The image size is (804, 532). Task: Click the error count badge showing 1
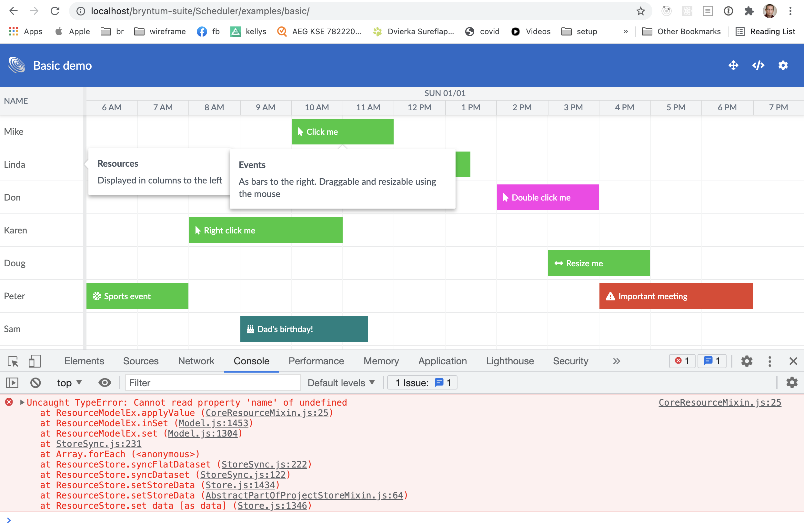tap(682, 361)
